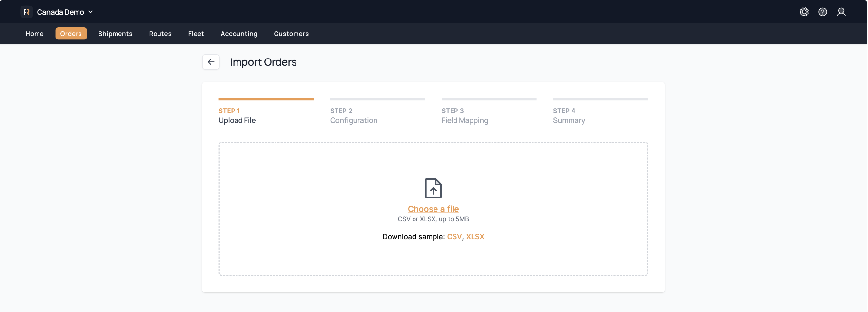Image resolution: width=868 pixels, height=312 pixels.
Task: Click the app logo icon
Action: click(x=27, y=12)
